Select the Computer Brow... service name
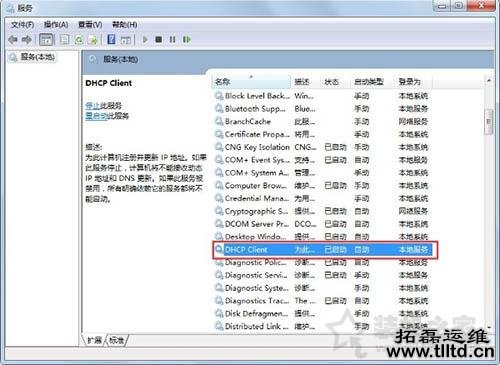Viewport: 500px width, 365px height. [256, 185]
